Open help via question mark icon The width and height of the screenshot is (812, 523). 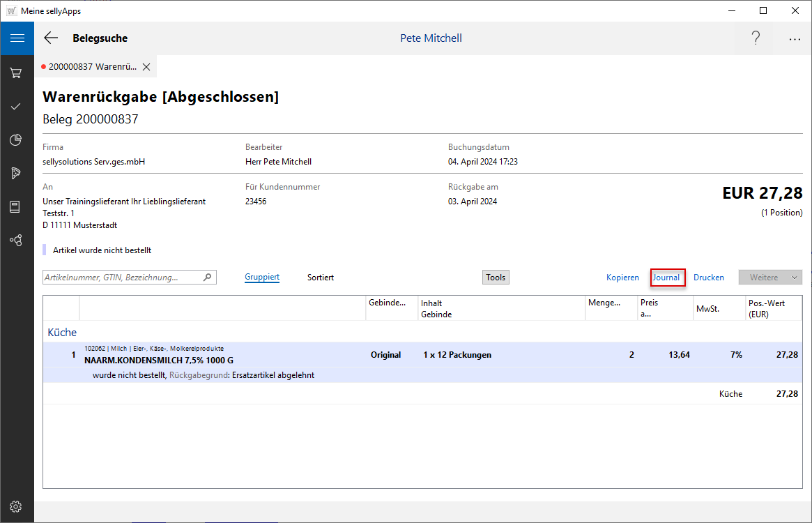(756, 38)
